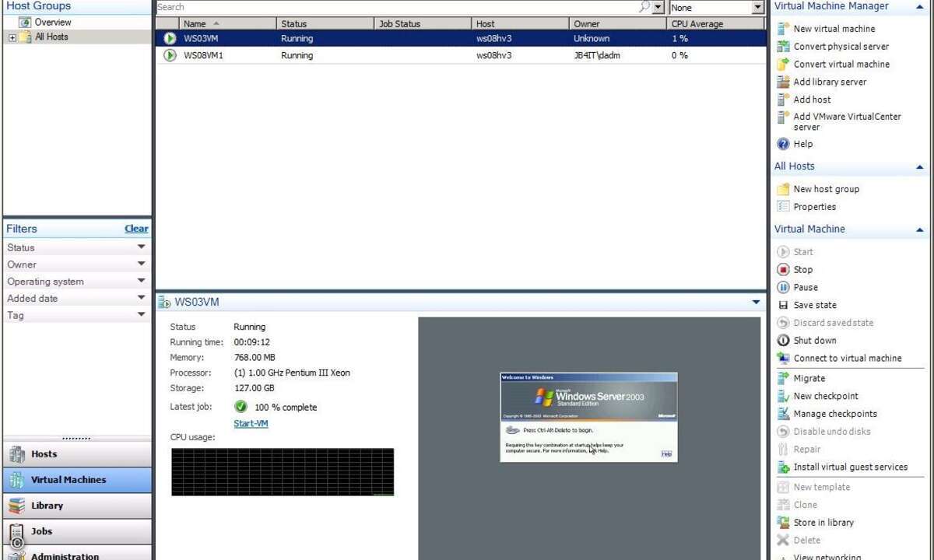Click the New virtual machine icon
The width and height of the screenshot is (934, 560).
click(783, 29)
